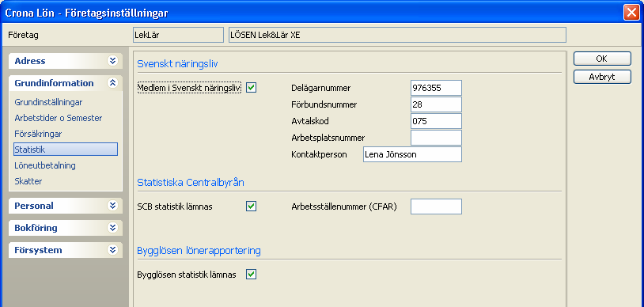Click the Svenskt näringsliv heading
The height and width of the screenshot is (307, 644).
tap(177, 64)
